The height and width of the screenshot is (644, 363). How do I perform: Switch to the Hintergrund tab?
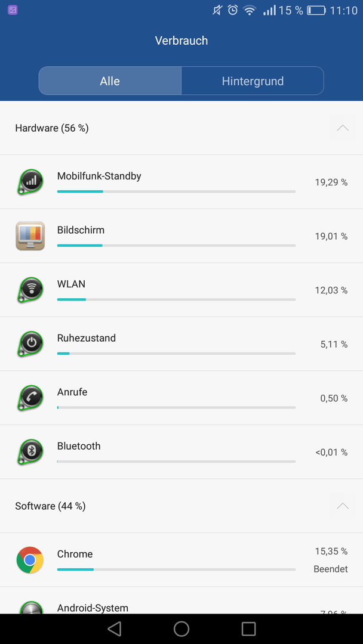253,81
